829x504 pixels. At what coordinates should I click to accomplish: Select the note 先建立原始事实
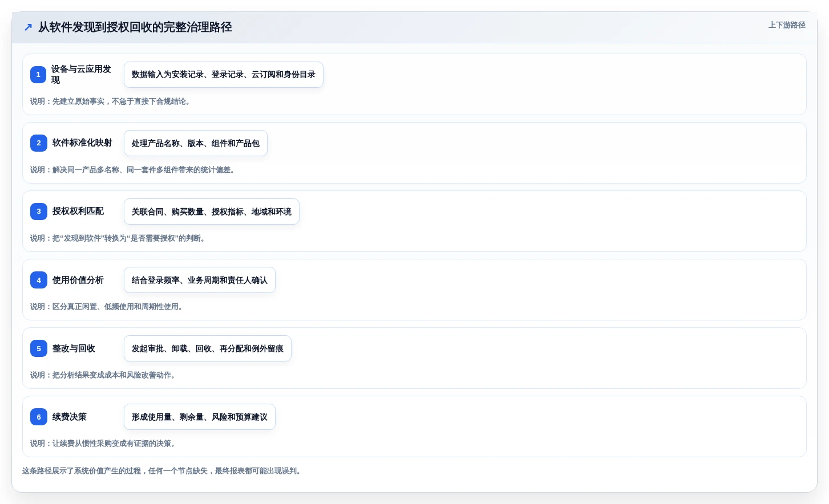(x=110, y=101)
